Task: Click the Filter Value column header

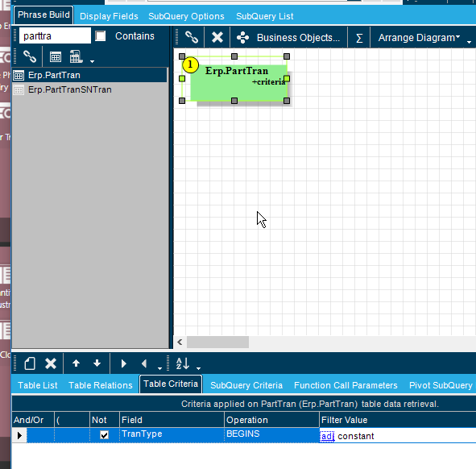Action: click(398, 420)
